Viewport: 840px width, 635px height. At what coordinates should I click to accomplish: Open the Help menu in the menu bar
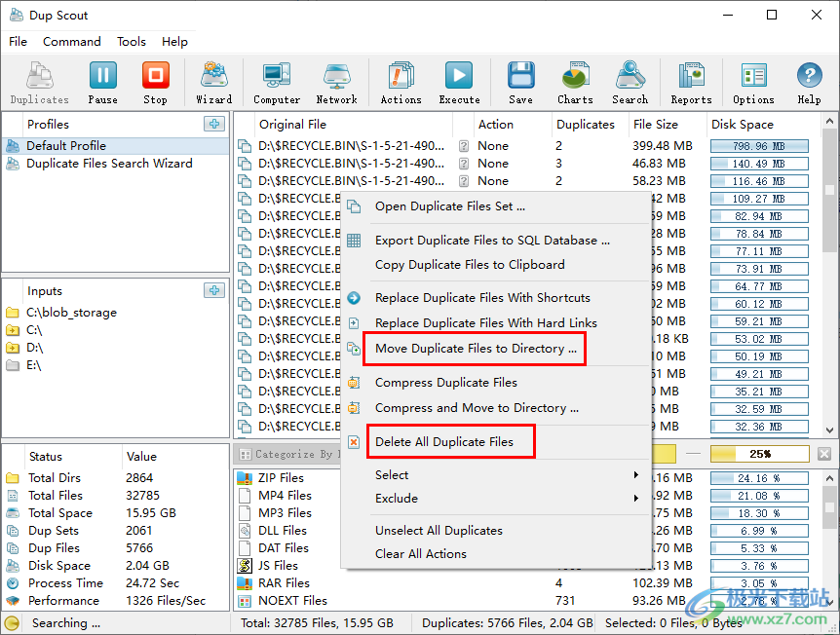[174, 41]
